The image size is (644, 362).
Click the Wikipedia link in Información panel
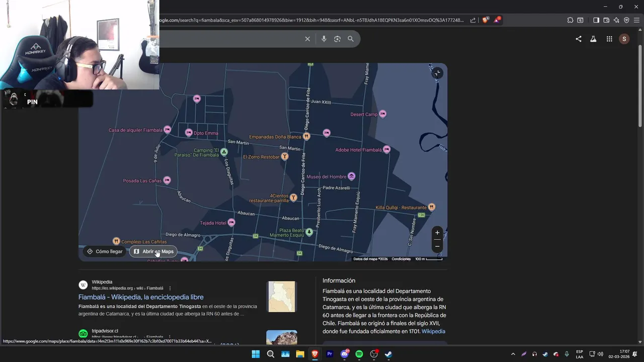[433, 331]
